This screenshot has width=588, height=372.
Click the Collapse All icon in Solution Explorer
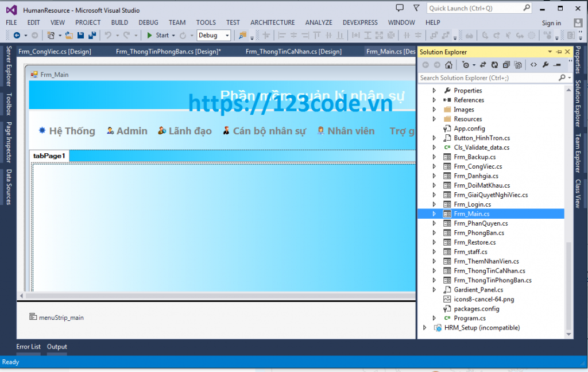pos(506,64)
